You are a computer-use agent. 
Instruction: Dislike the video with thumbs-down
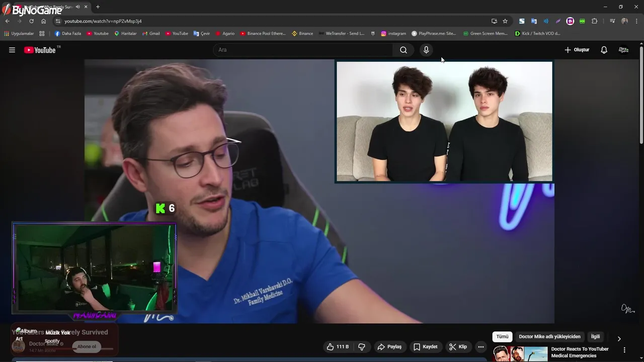point(362,347)
